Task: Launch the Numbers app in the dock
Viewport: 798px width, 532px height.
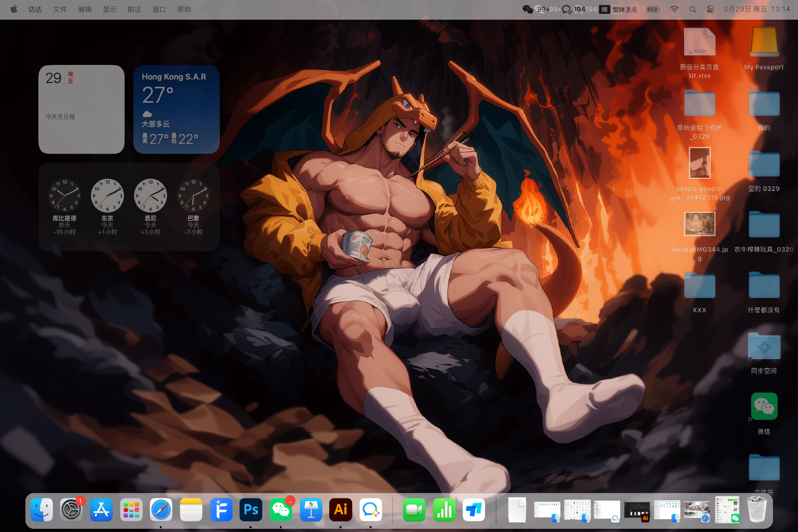Action: point(444,510)
